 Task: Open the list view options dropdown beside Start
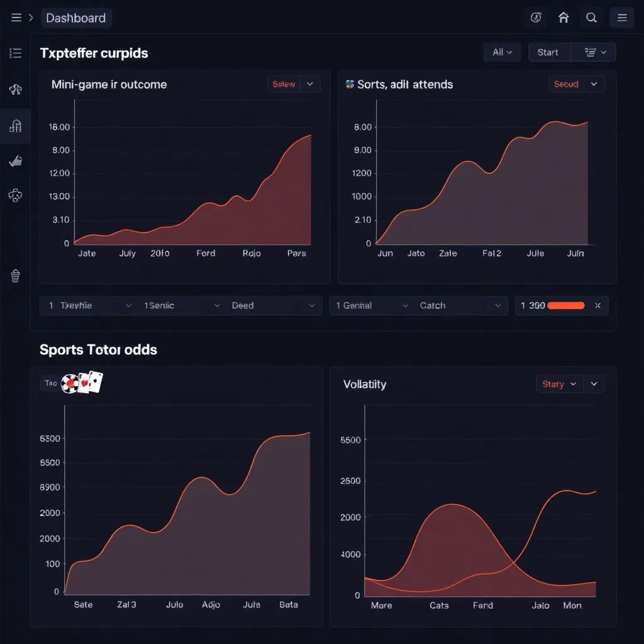(593, 52)
